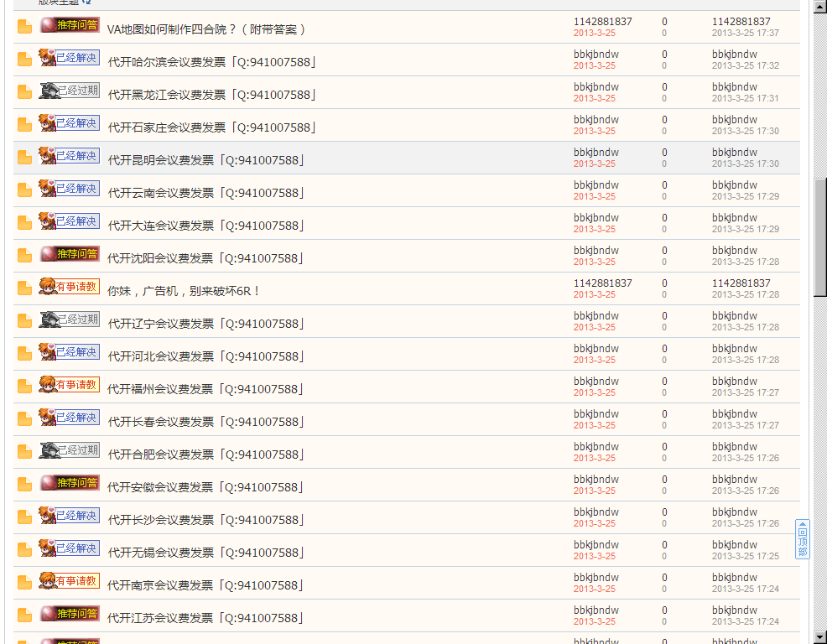This screenshot has width=827, height=644.
Task: Select 有事请教 badge on 你妹，广告机 thread
Action: (70, 287)
